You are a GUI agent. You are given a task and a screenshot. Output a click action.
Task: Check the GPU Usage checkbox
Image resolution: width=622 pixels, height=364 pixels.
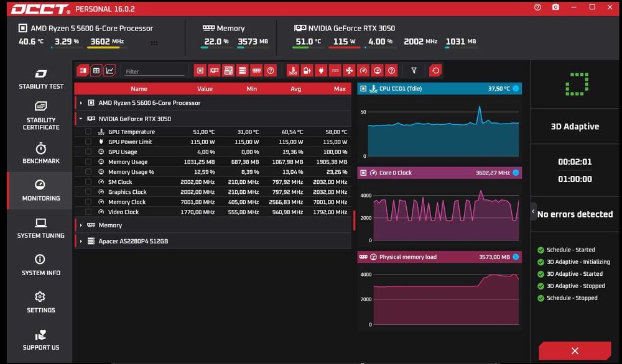pyautogui.click(x=88, y=152)
